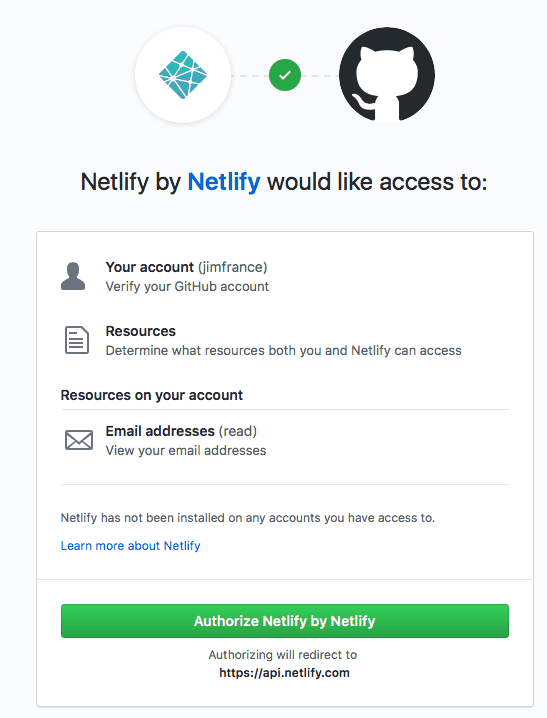Click the https://api.netlify.com redirect URL
This screenshot has width=547, height=718.
pyautogui.click(x=284, y=673)
